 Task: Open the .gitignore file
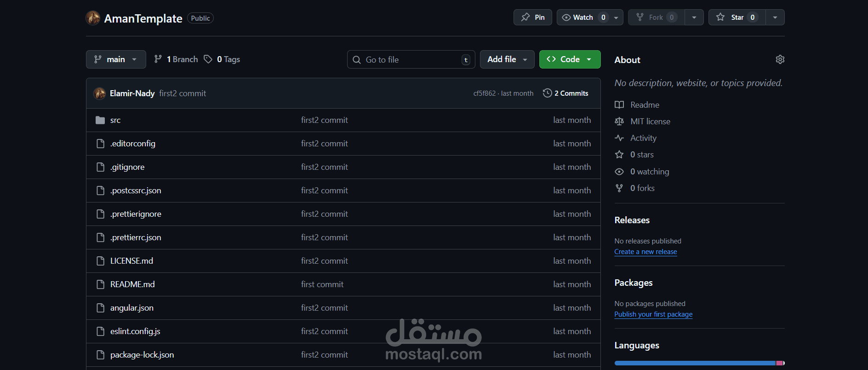[127, 167]
